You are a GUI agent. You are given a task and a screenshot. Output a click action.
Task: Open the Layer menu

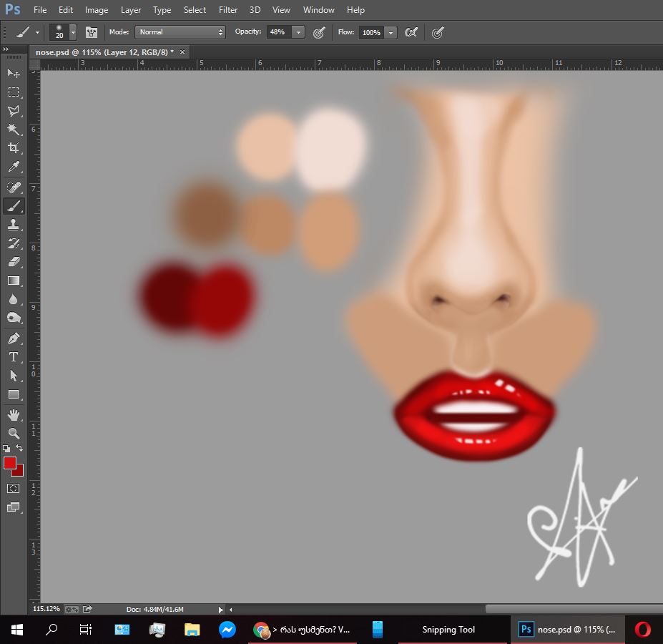(131, 10)
